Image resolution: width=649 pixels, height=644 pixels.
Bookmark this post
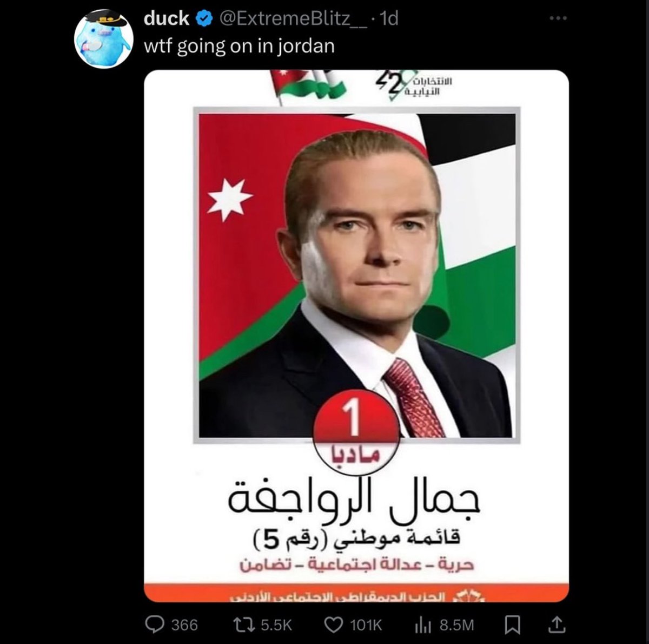512,626
